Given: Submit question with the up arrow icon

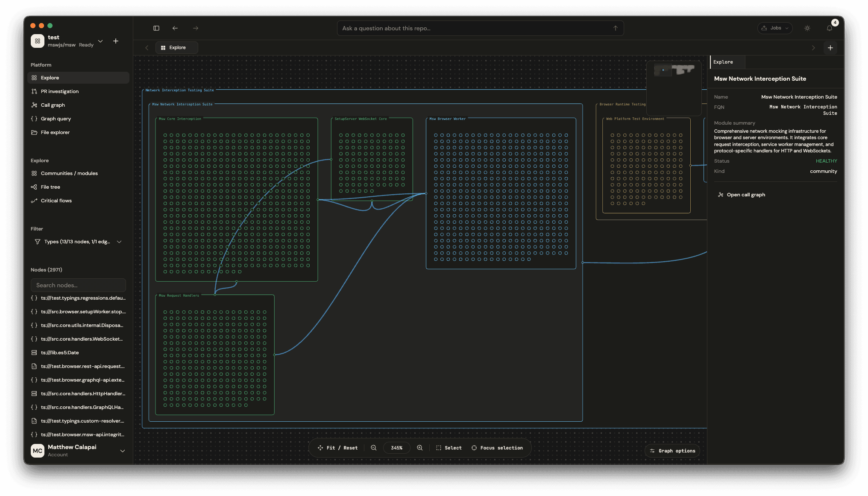Looking at the screenshot, I should pyautogui.click(x=615, y=28).
